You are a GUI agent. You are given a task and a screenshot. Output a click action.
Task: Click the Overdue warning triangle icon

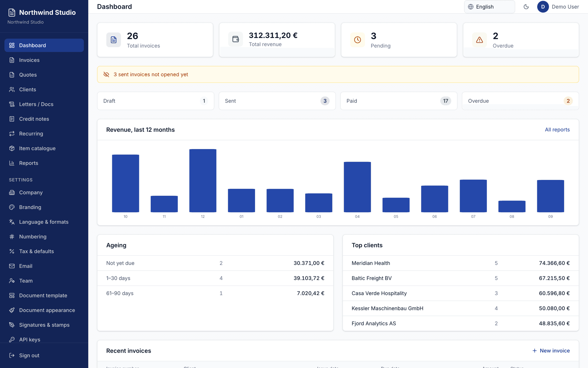pos(480,40)
